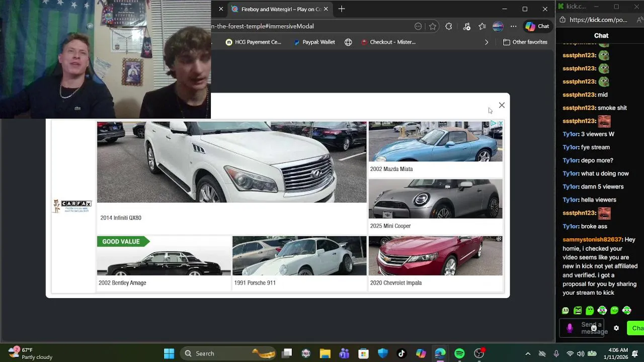Viewport: 644px width, 362px height.
Task: Expand the favorites bar overflow chevron
Action: point(487,42)
